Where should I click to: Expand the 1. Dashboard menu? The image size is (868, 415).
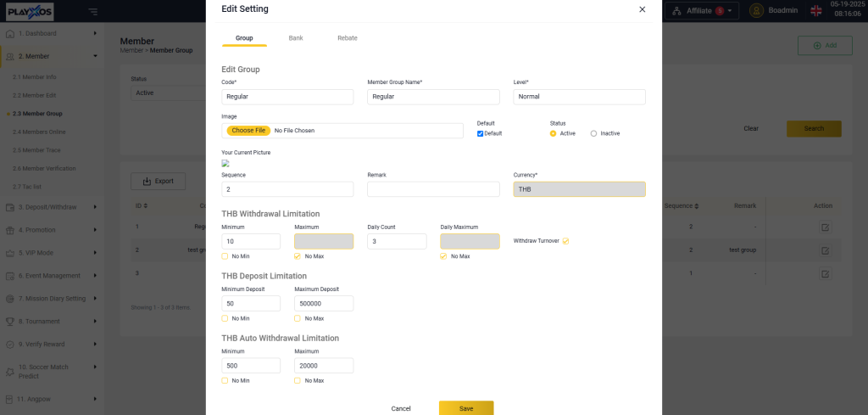tap(52, 33)
